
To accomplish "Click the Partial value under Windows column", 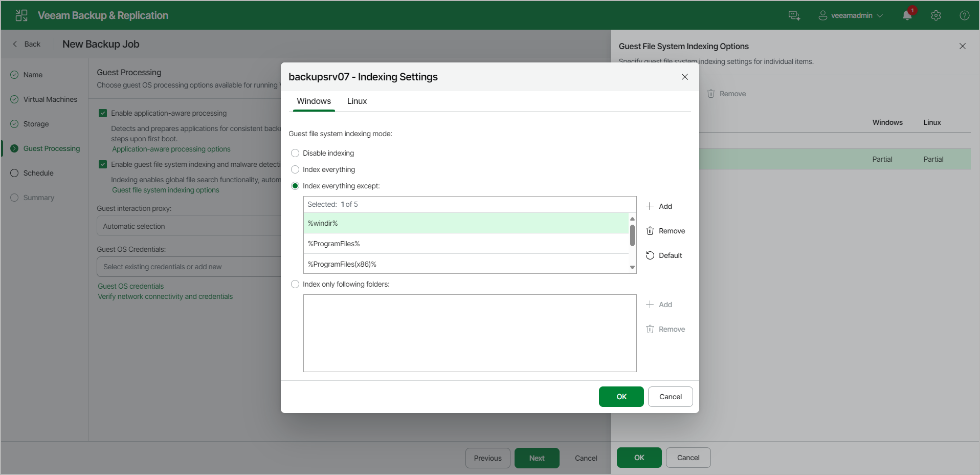I will (882, 159).
